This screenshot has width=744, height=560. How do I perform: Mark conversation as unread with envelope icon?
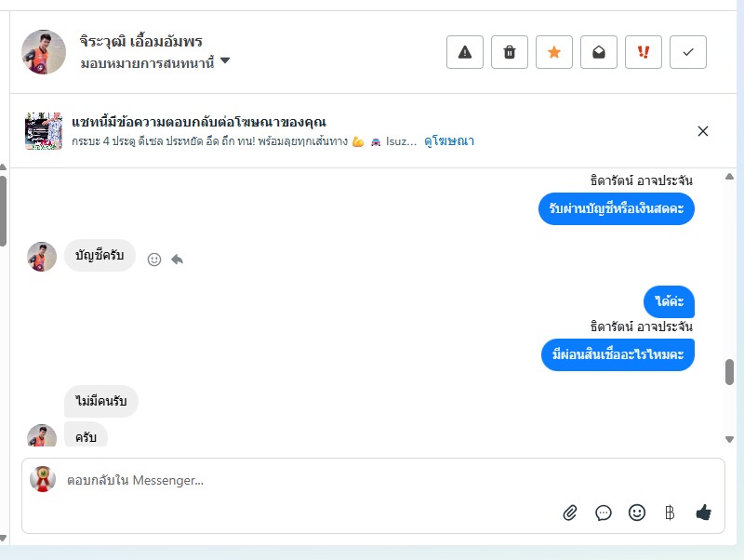pyautogui.click(x=599, y=52)
